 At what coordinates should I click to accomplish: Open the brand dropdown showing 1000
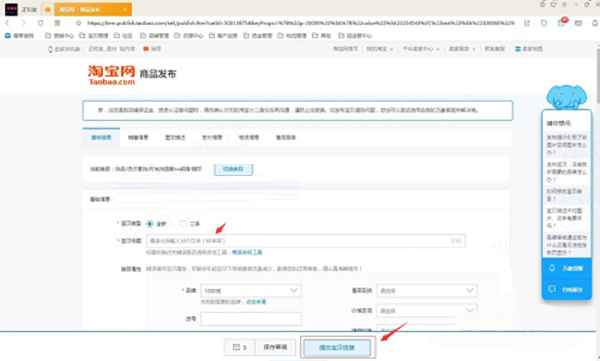pos(251,291)
